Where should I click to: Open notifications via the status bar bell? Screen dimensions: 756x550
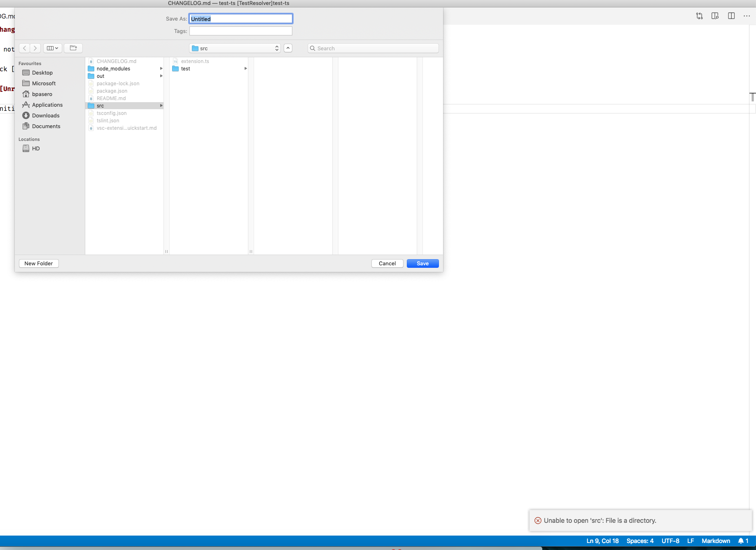pyautogui.click(x=742, y=541)
